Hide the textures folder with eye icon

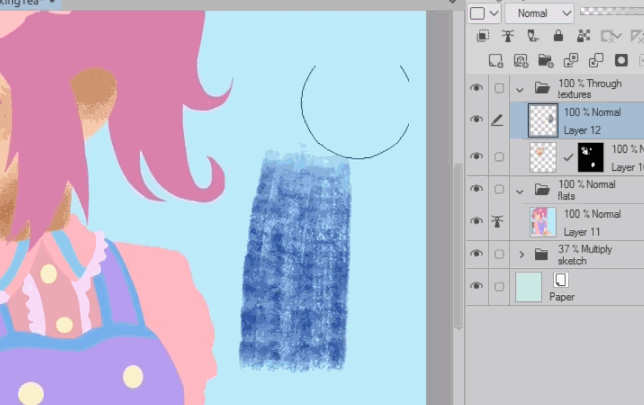click(476, 87)
